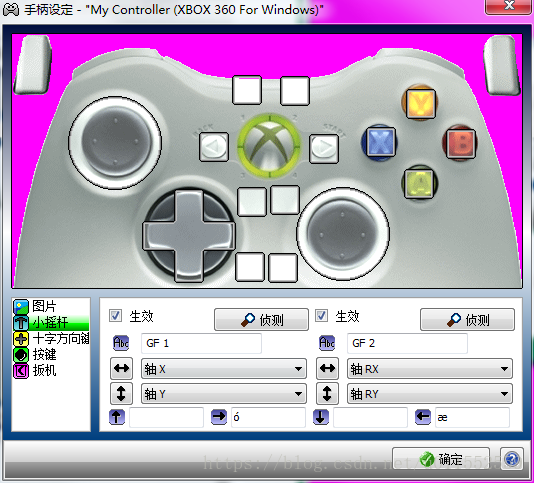Select the 十字方向键 D-pad category
Screen dimensions: 534x483
51,338
